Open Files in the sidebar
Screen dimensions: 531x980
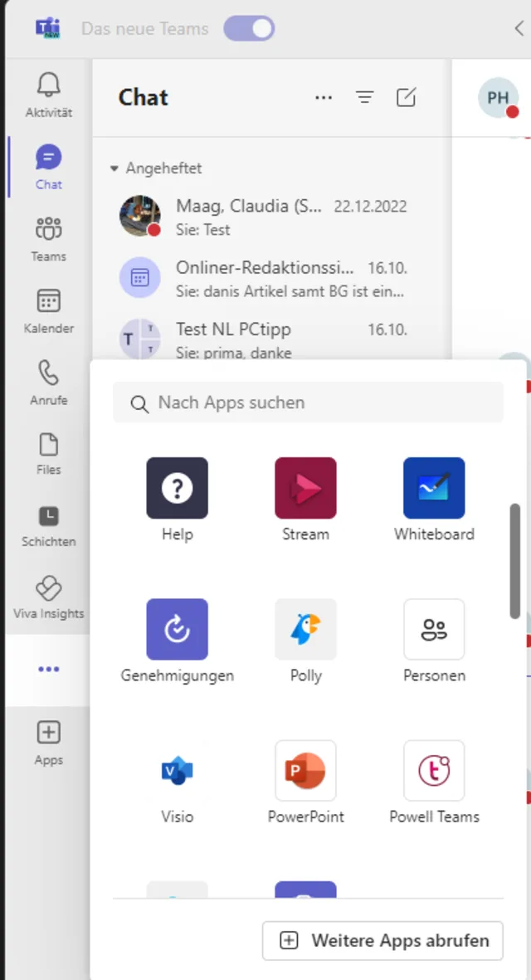(49, 455)
